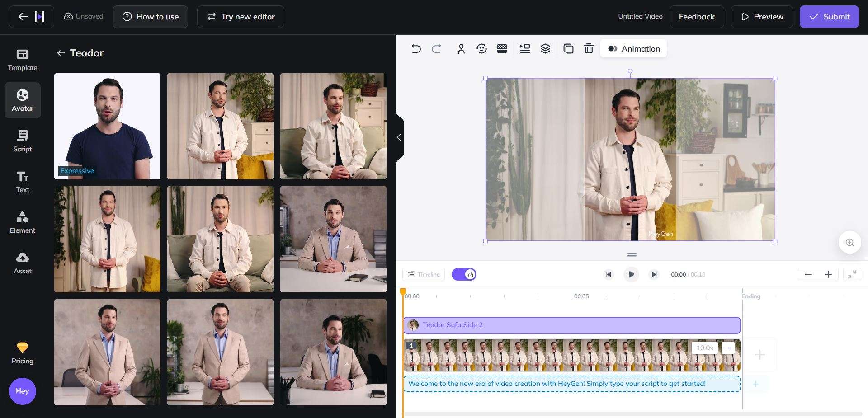The height and width of the screenshot is (418, 868).
Task: Open the Text sidebar tab
Action: pos(23,182)
